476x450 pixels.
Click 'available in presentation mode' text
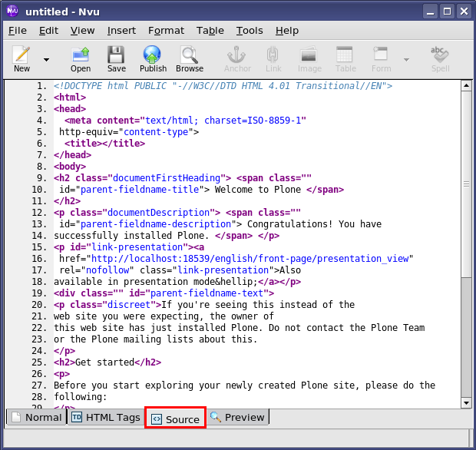click(134, 282)
